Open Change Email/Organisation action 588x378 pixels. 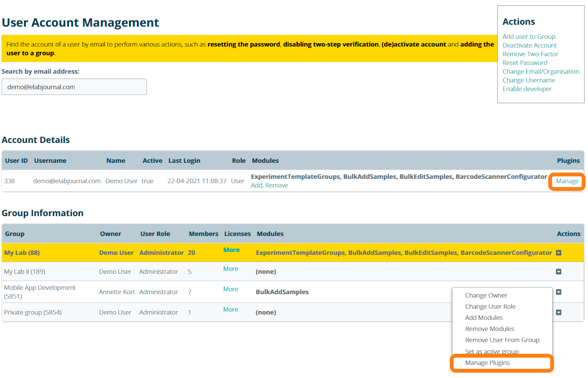[x=540, y=72]
